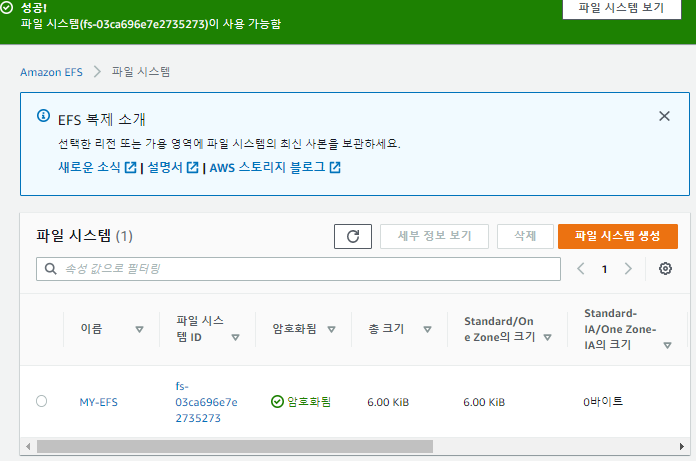Click the 암호화됨 status text in row
This screenshot has width=696, height=461.
point(309,402)
